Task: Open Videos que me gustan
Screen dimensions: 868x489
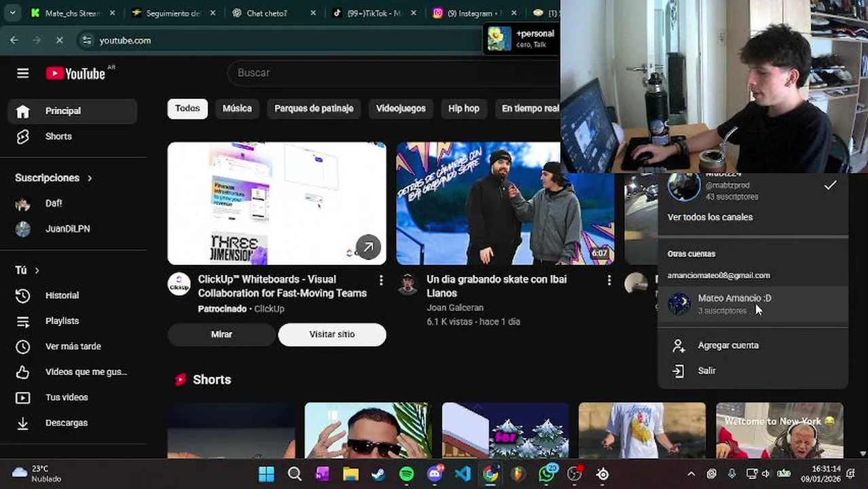Action: point(73,372)
